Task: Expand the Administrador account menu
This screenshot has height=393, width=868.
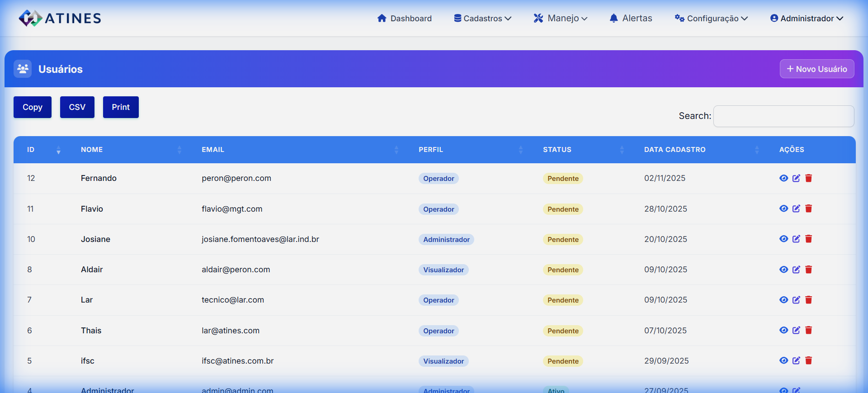Action: coord(807,18)
